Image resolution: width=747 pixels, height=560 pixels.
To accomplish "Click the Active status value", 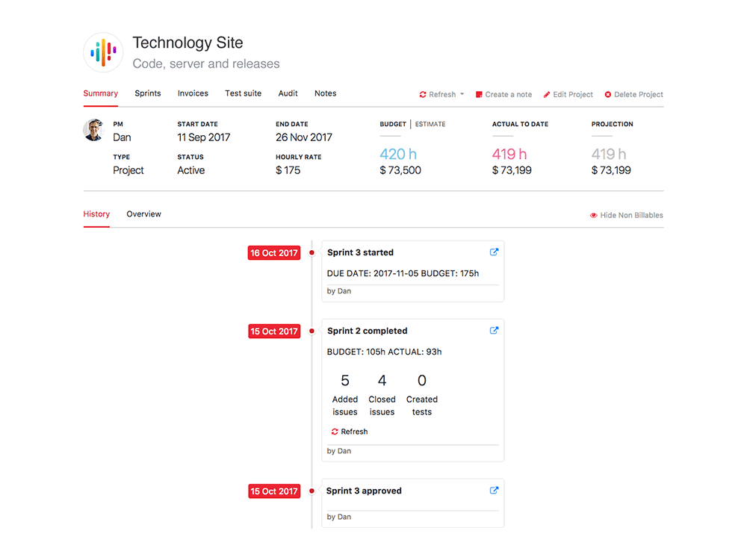I will tap(191, 170).
